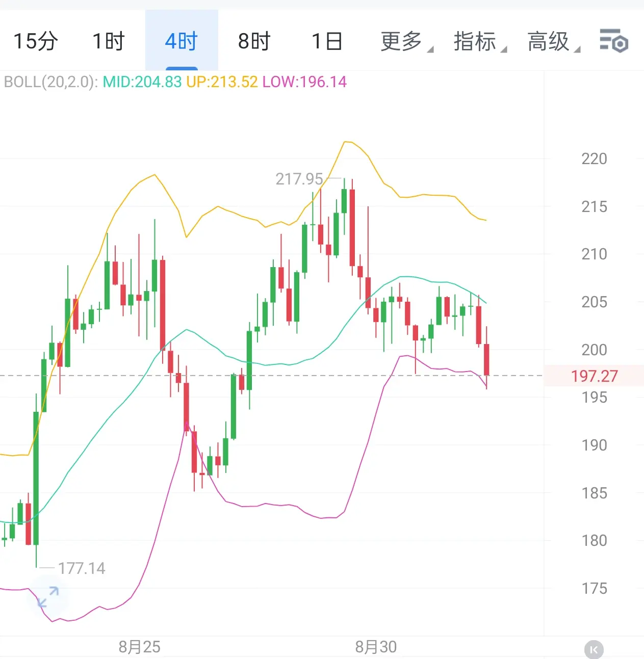The image size is (644, 659).
Task: Click the 200 price axis label
Action: click(x=594, y=350)
